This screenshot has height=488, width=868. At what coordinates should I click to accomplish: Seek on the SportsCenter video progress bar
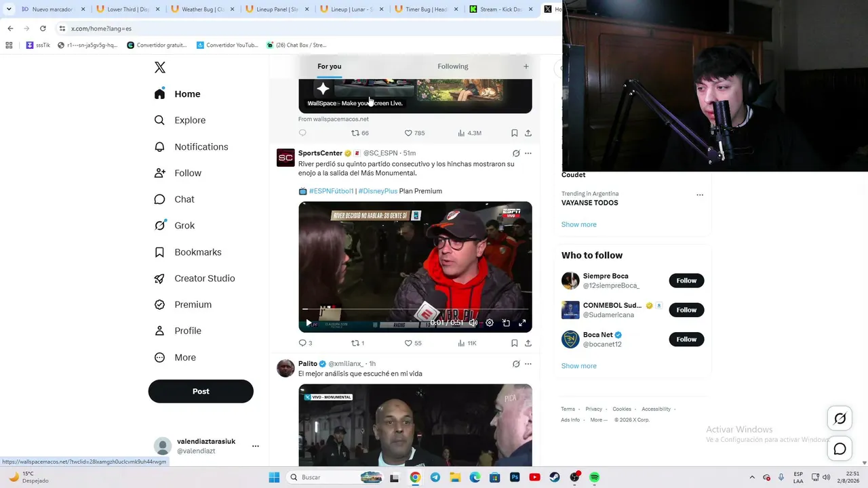click(415, 310)
